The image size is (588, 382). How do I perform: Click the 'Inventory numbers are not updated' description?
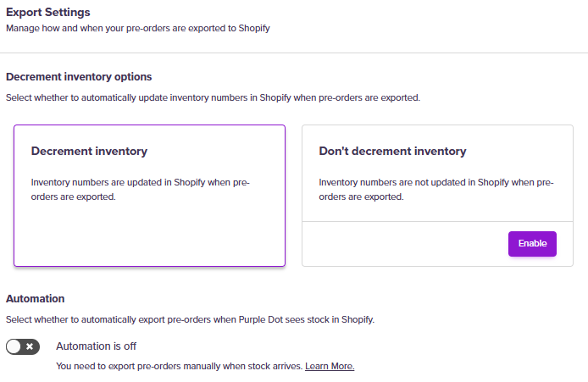click(x=435, y=190)
